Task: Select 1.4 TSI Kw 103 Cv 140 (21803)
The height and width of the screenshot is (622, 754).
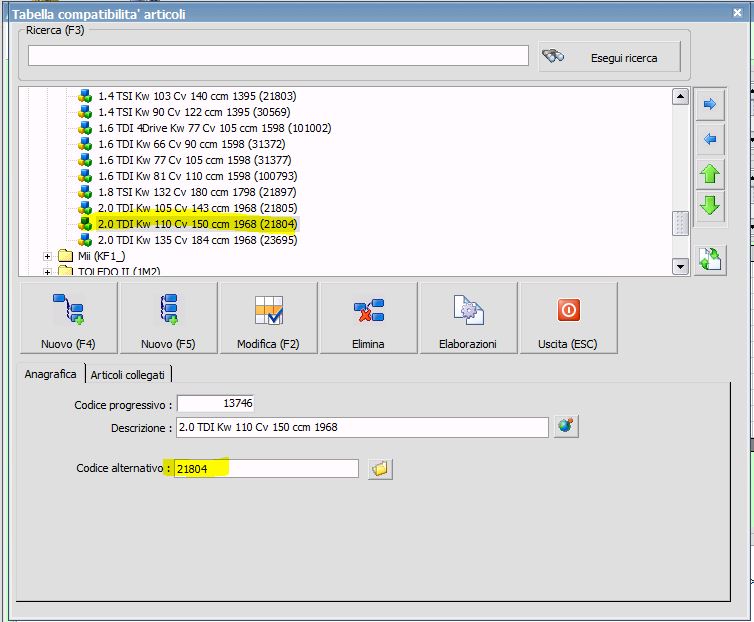Action: (x=197, y=96)
